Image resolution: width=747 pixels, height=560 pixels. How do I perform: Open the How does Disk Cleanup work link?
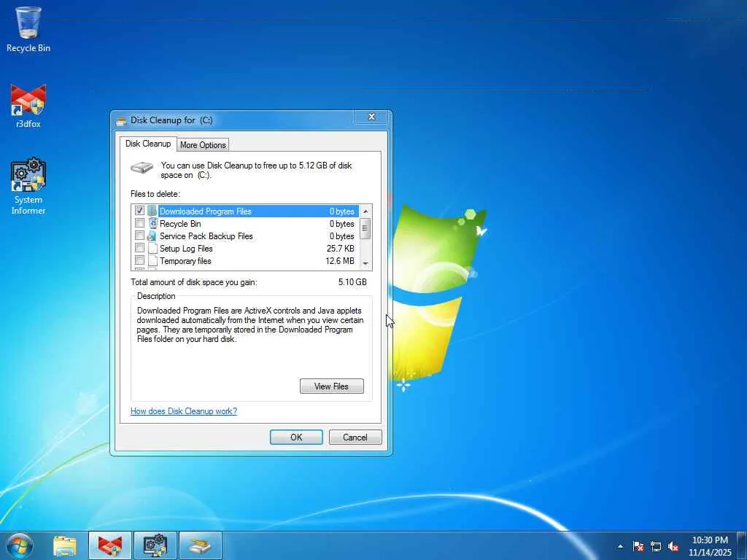click(183, 411)
